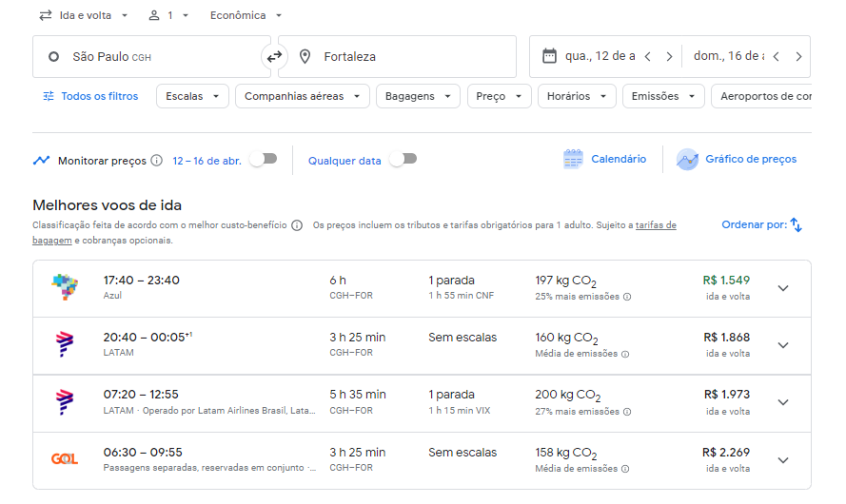
Task: Open the tarifas de bagagem link
Action: (655, 225)
